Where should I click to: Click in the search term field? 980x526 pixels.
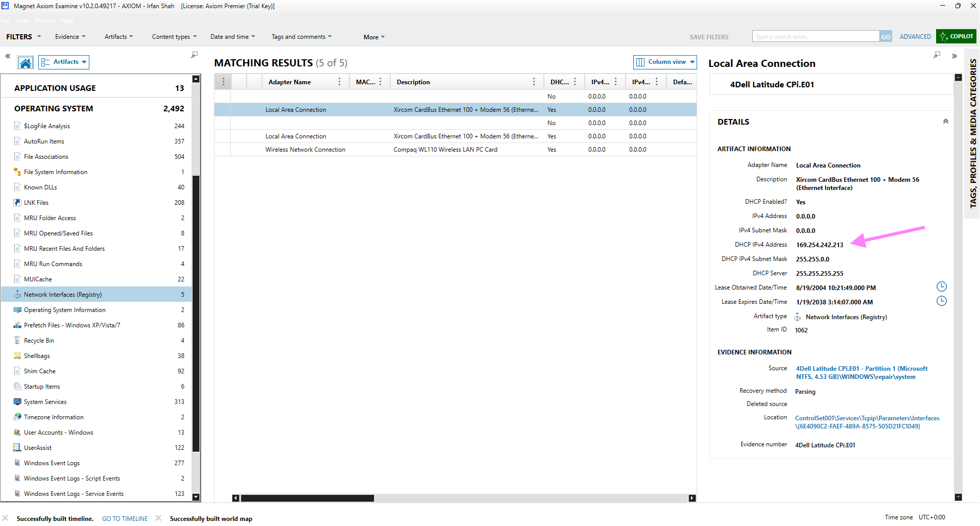pos(816,36)
